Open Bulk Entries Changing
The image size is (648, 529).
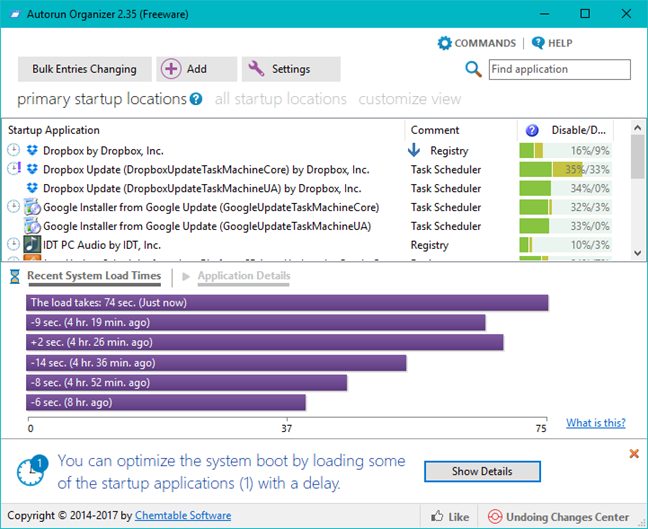coord(84,69)
